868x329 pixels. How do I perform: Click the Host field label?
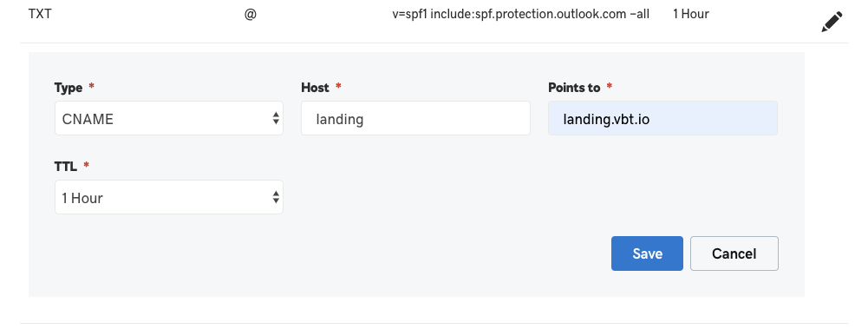pyautogui.click(x=315, y=88)
